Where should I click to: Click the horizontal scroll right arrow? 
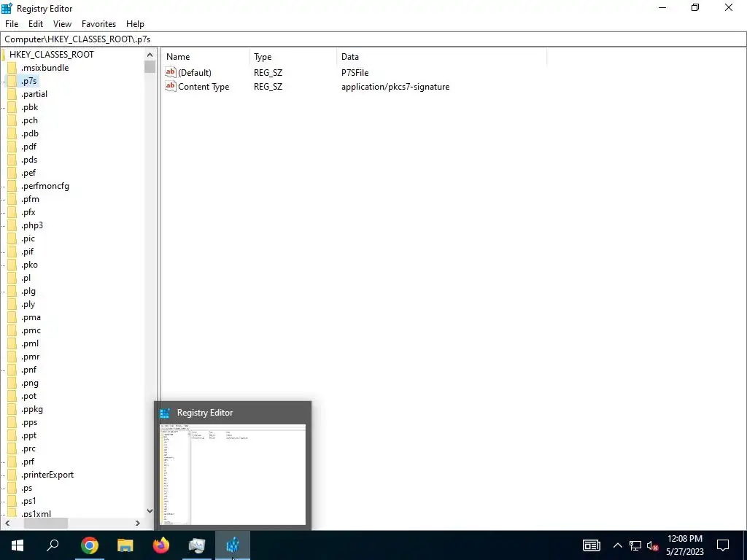click(x=137, y=523)
